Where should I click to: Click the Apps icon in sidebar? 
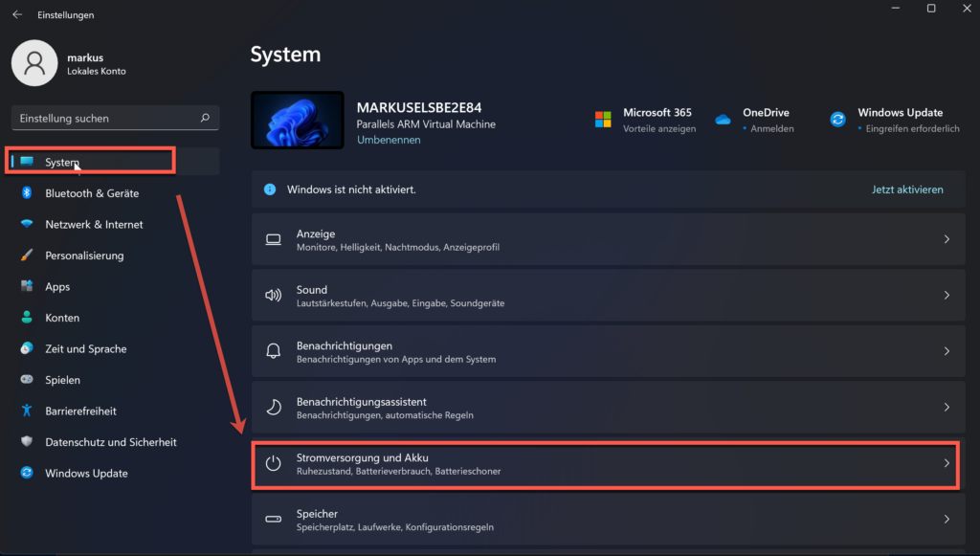coord(27,286)
